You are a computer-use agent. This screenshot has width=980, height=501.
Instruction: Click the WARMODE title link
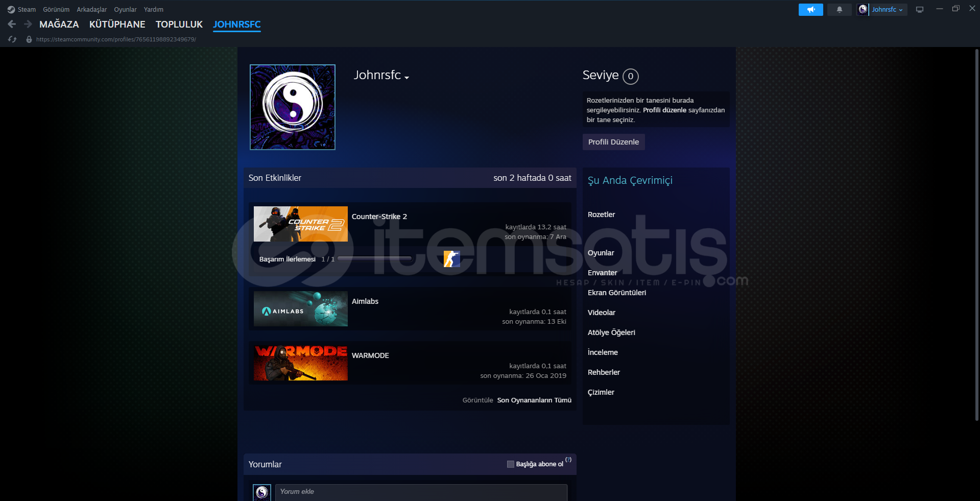coord(370,355)
